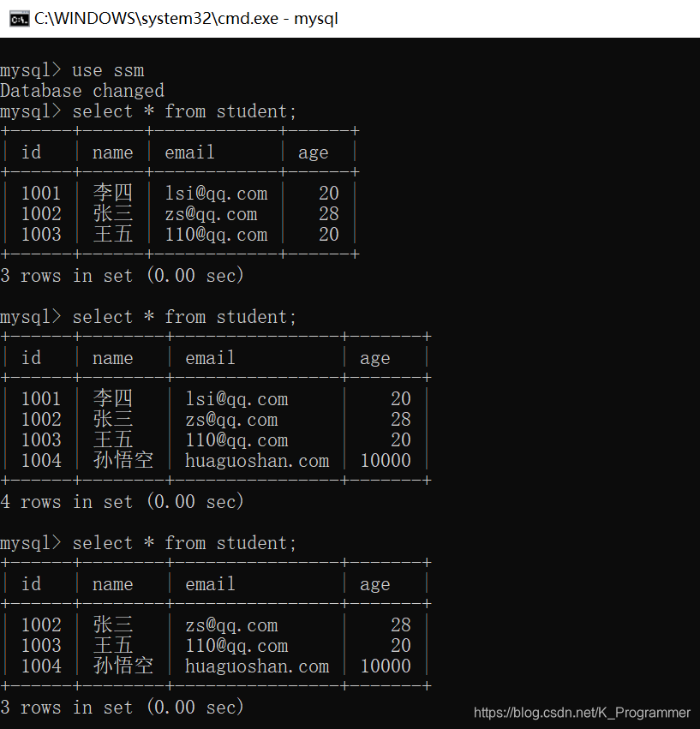This screenshot has height=729, width=700.
Task: Click the window title 'C:\WINDOWS\system32\cmd.exe - mysql'
Action: tap(186, 19)
